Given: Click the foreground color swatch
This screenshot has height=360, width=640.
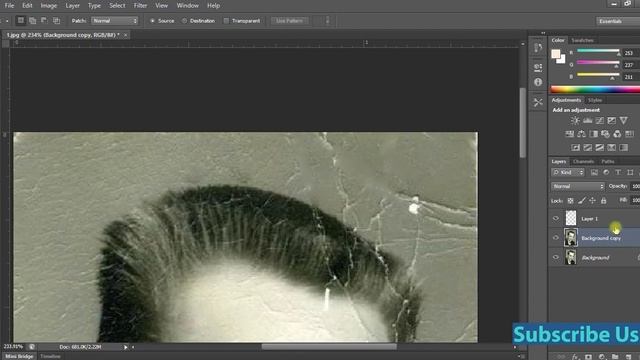Looking at the screenshot, I should (x=556, y=54).
